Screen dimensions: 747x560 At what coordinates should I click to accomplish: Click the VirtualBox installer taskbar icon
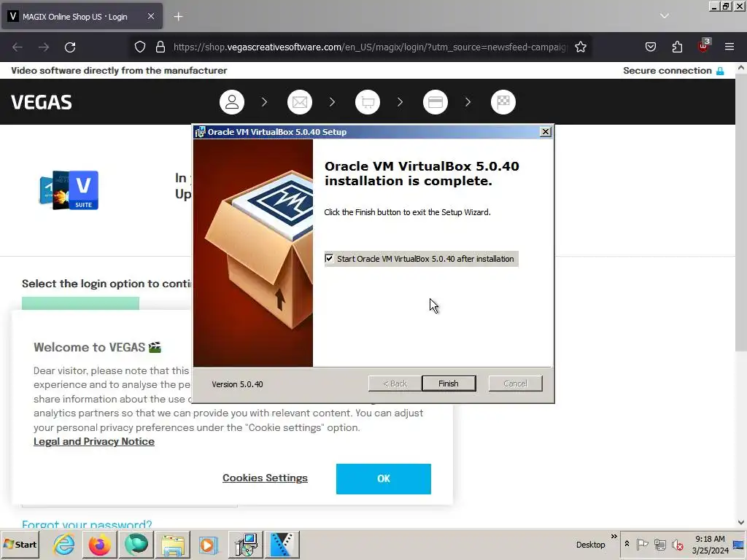point(246,545)
